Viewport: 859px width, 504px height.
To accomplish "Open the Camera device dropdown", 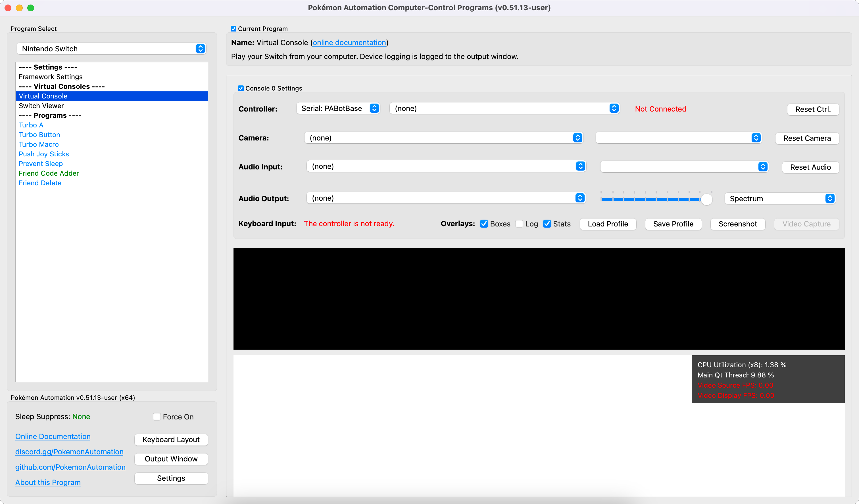I will click(x=443, y=138).
